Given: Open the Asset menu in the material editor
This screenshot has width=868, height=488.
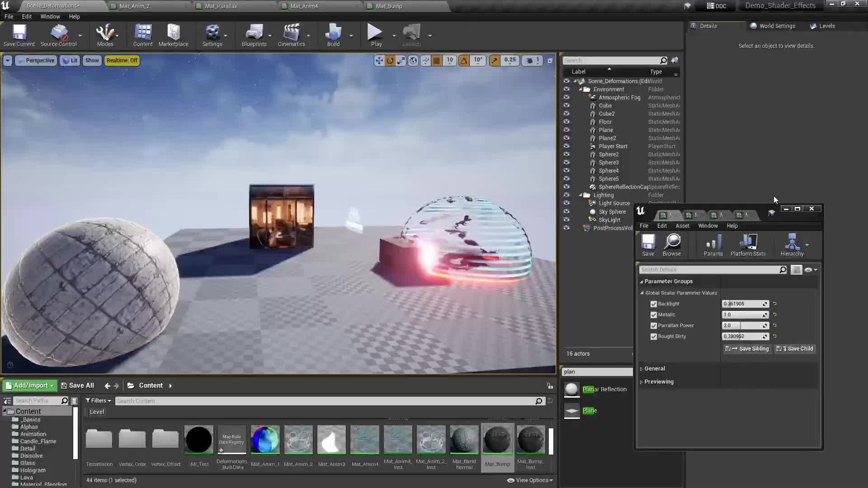Looking at the screenshot, I should 682,226.
